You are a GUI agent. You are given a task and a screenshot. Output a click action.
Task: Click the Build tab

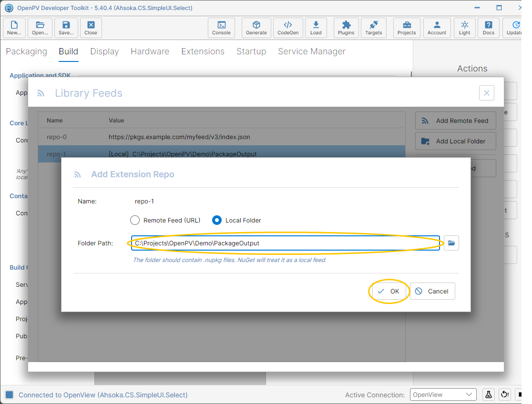click(69, 51)
